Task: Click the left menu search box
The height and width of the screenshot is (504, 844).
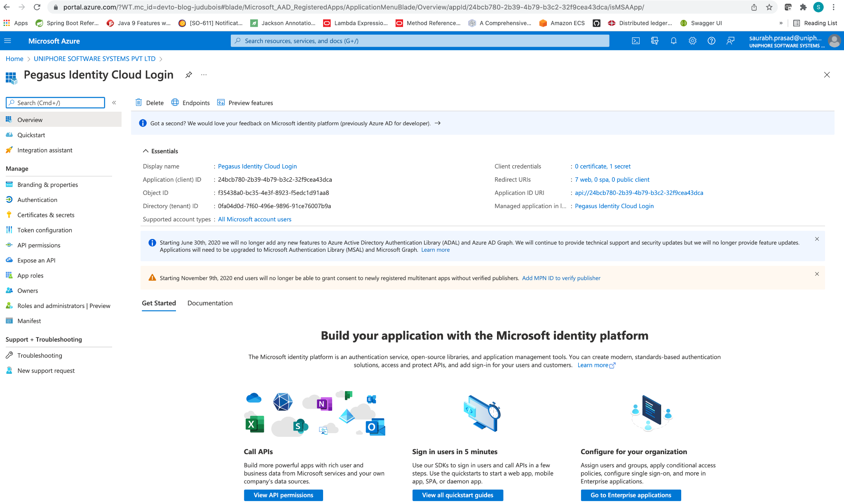Action: coord(56,103)
